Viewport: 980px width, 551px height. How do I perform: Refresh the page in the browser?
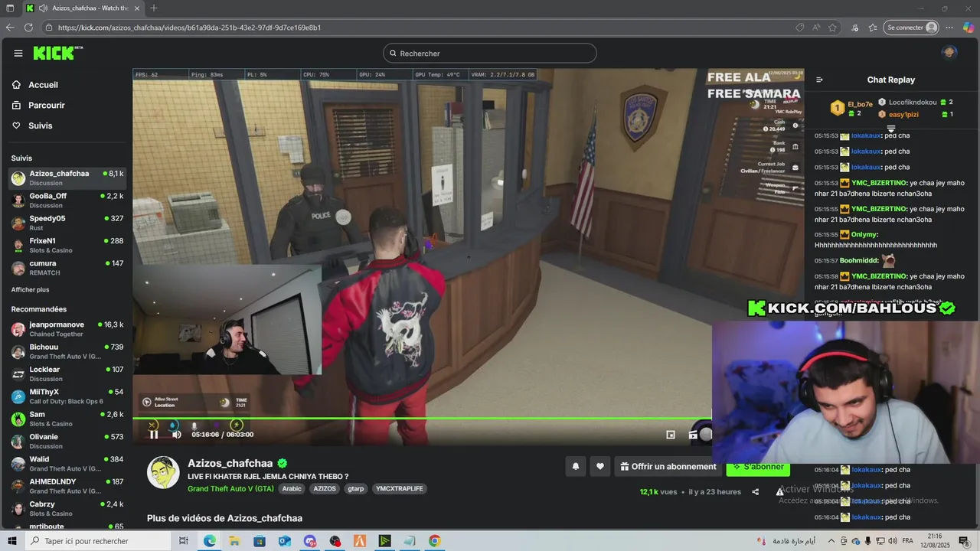tap(28, 28)
